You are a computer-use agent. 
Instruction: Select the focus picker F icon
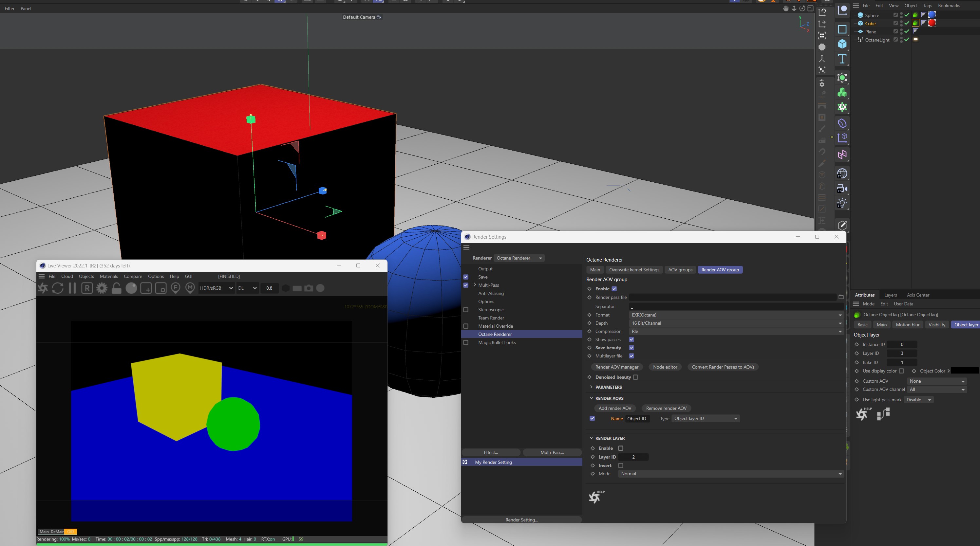175,288
